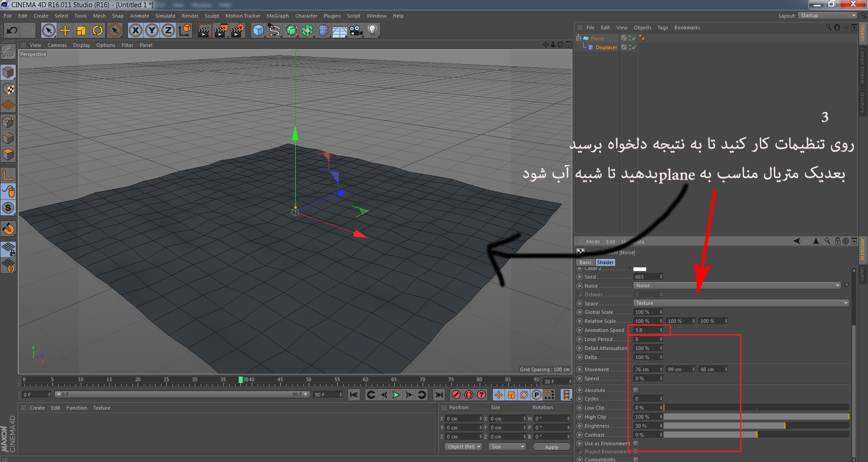The width and height of the screenshot is (868, 462).
Task: Toggle Z axis lock icon
Action: [x=168, y=31]
